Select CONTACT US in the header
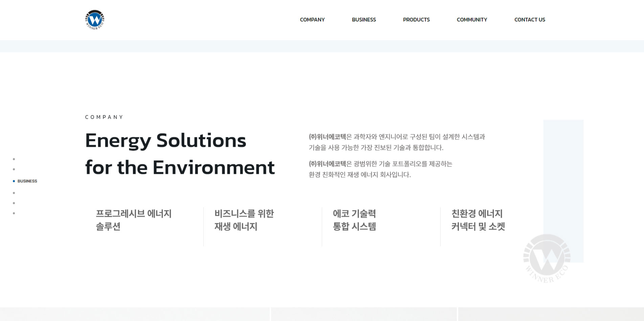The height and width of the screenshot is (321, 644). coord(530,20)
